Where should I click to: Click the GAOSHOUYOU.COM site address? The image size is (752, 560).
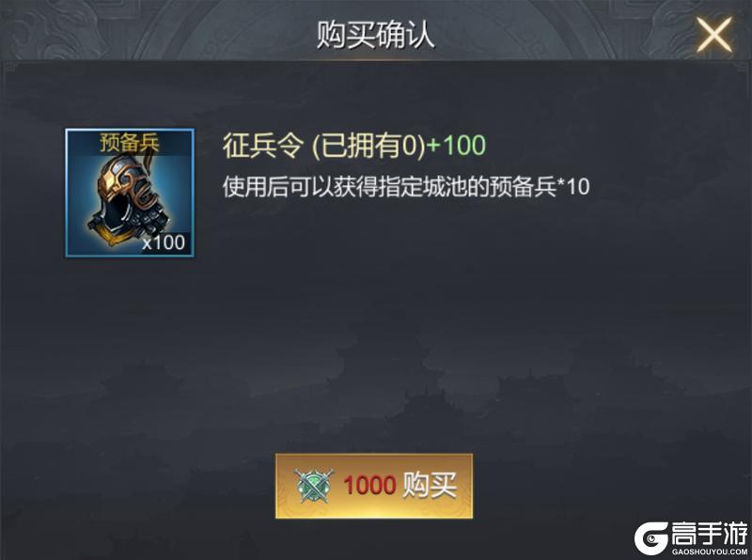710,552
